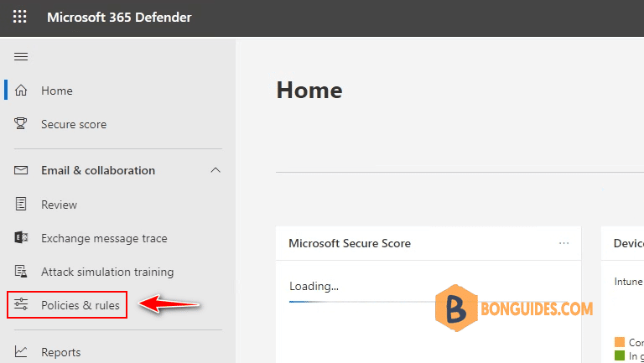The image size is (644, 363).
Task: Click the Email & collaboration envelope icon
Action: (x=21, y=170)
